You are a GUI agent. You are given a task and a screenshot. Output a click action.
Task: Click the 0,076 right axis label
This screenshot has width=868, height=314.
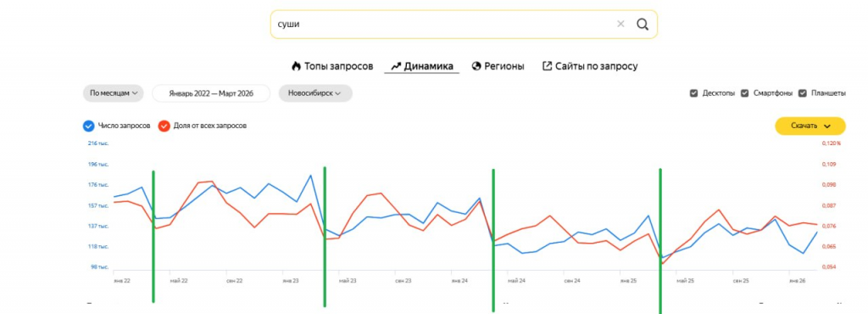[x=829, y=226]
